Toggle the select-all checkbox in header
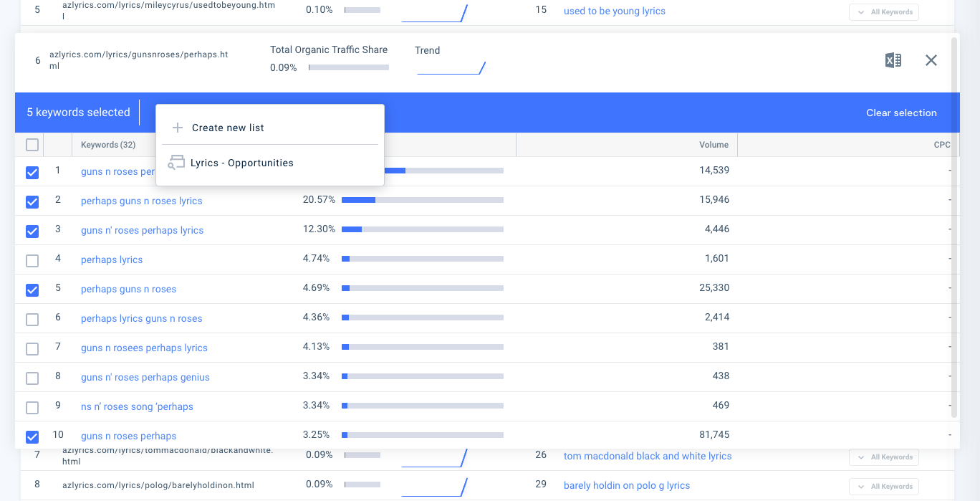This screenshot has height=501, width=980. (32, 144)
